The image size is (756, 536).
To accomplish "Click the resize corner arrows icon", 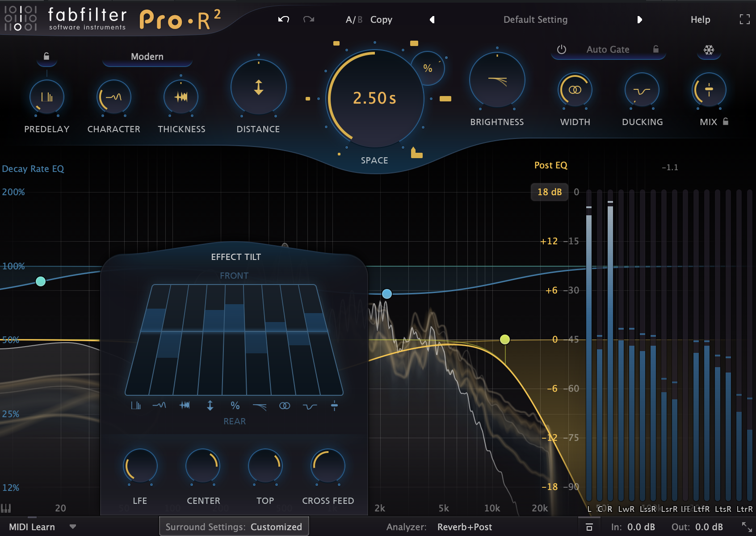I will 747,527.
